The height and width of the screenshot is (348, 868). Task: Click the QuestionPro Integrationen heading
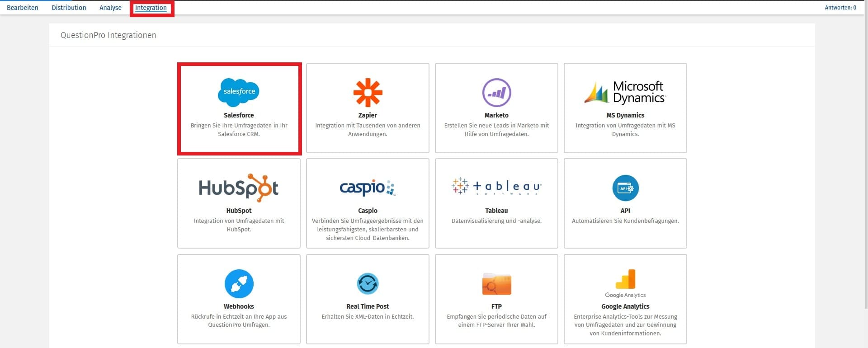click(108, 35)
